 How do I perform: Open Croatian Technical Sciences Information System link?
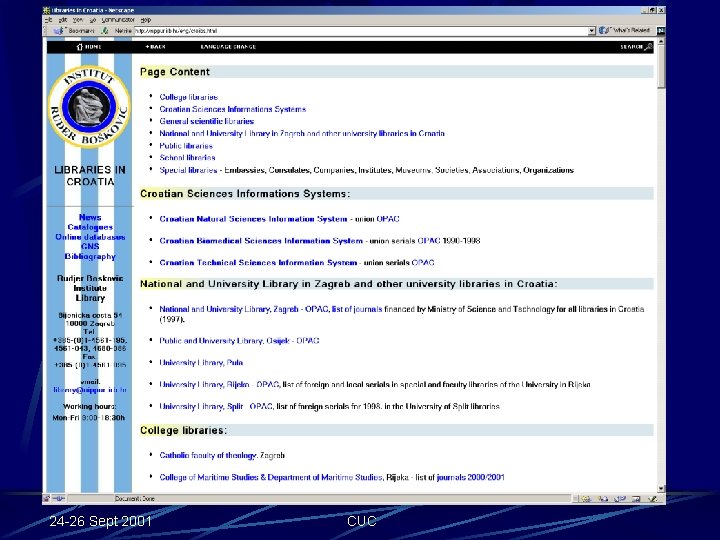[x=258, y=263]
